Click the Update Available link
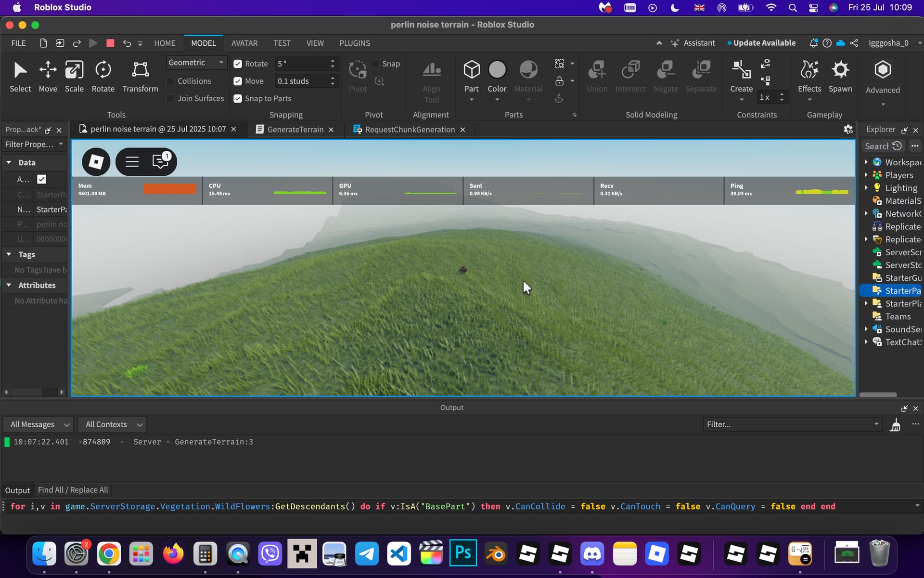Screen dimensions: 924x578 tap(764, 43)
